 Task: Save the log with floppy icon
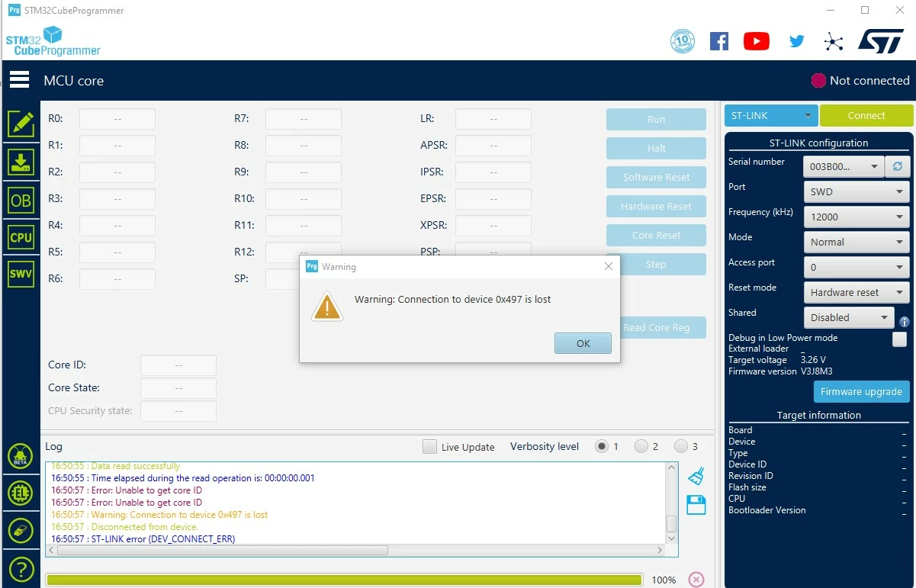pos(696,505)
